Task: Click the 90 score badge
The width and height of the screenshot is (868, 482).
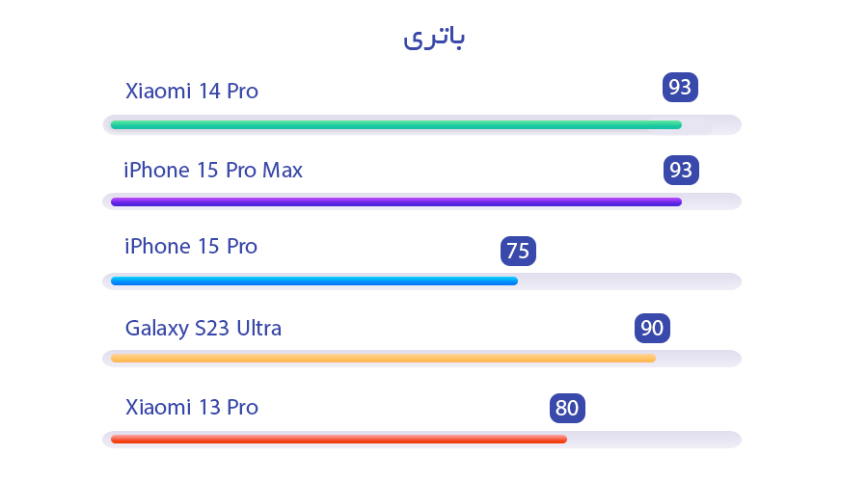Action: 652,329
